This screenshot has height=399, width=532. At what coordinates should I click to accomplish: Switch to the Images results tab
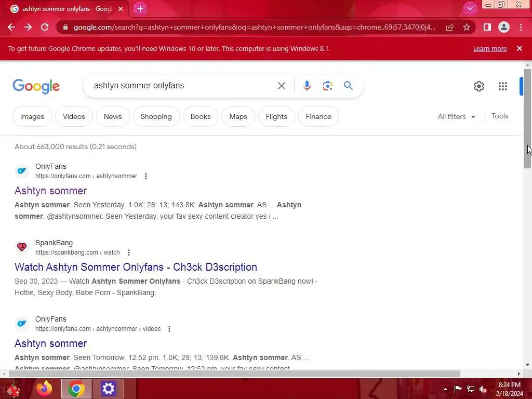pos(32,116)
